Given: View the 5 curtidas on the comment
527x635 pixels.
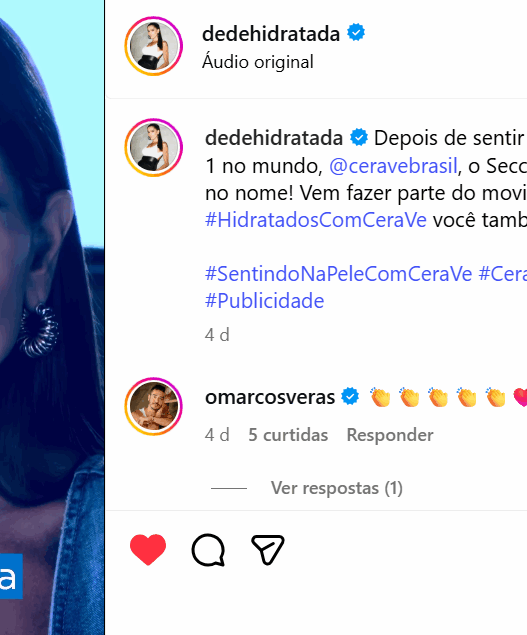Looking at the screenshot, I should (x=288, y=435).
